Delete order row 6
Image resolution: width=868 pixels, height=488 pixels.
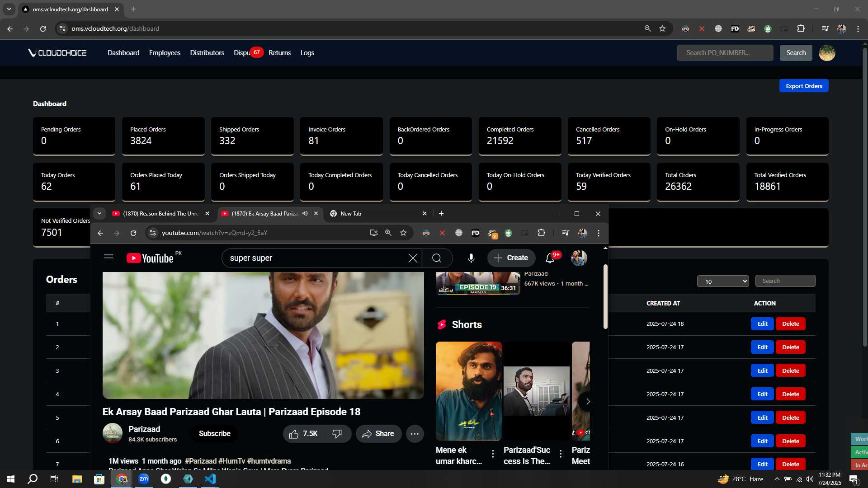[x=791, y=441]
